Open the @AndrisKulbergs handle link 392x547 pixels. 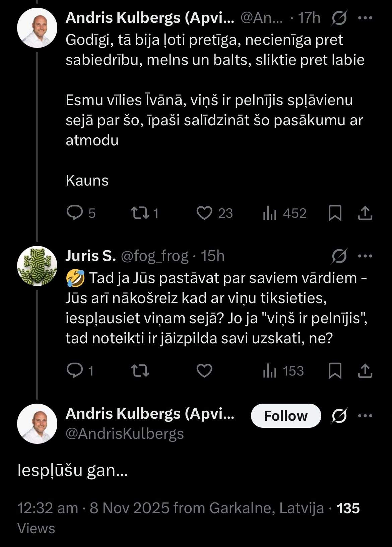(125, 433)
